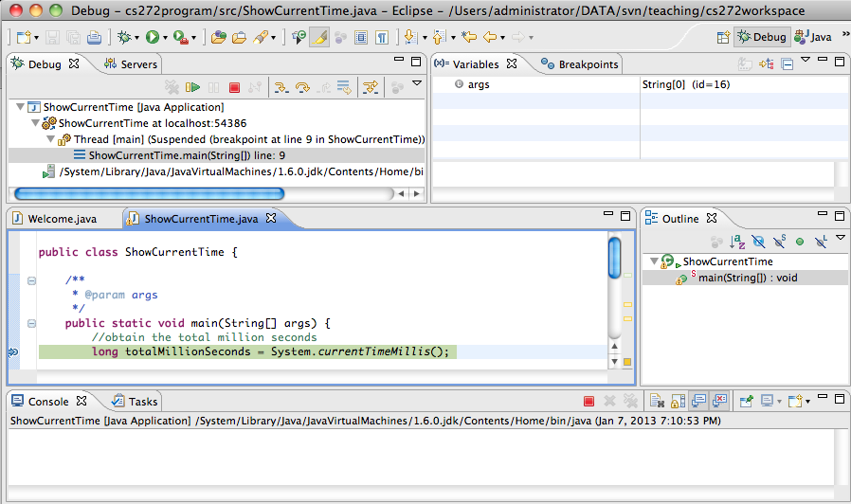Click Clear Console icon

(658, 401)
